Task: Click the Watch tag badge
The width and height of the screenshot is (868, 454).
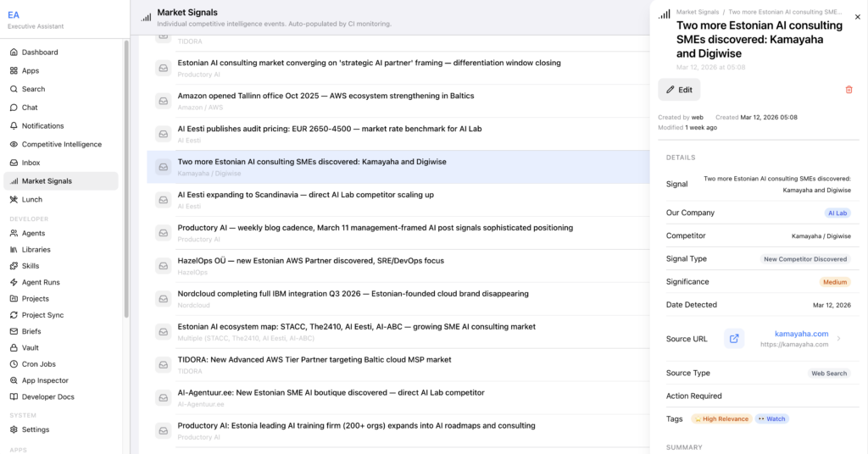Action: pos(771,419)
